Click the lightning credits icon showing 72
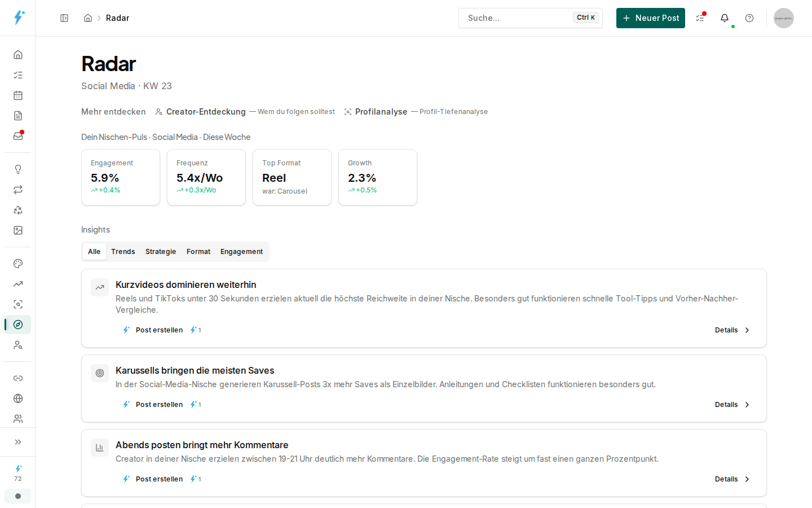The width and height of the screenshot is (812, 508). (18, 473)
